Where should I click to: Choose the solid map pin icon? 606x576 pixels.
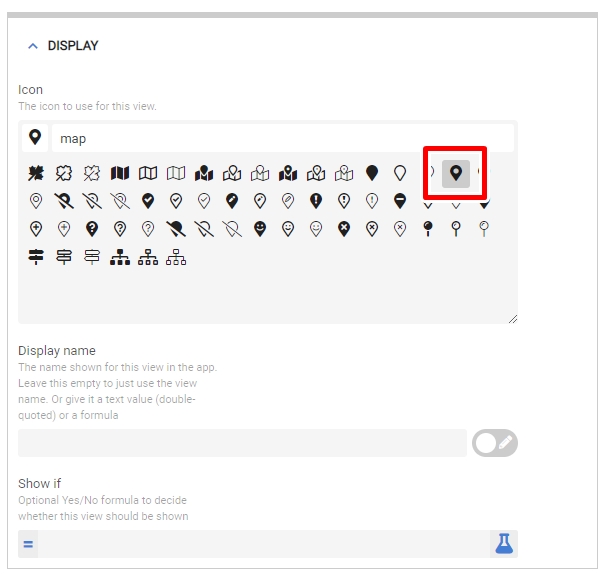click(428, 229)
